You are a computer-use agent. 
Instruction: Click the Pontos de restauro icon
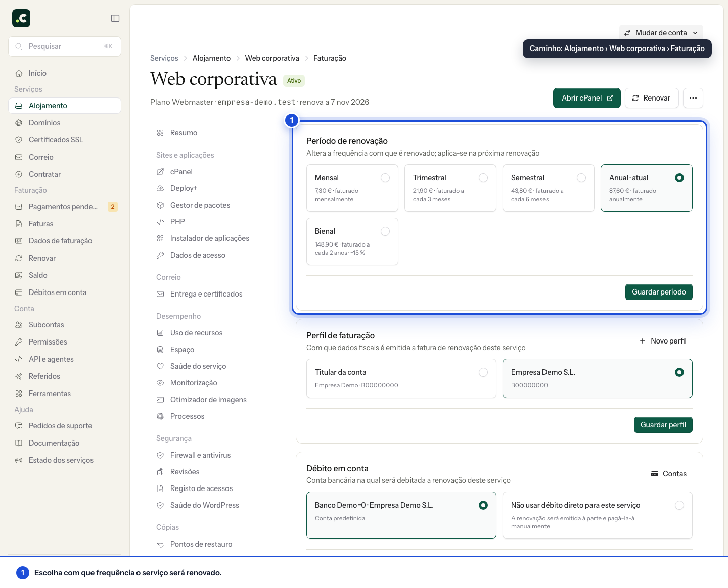tap(160, 544)
